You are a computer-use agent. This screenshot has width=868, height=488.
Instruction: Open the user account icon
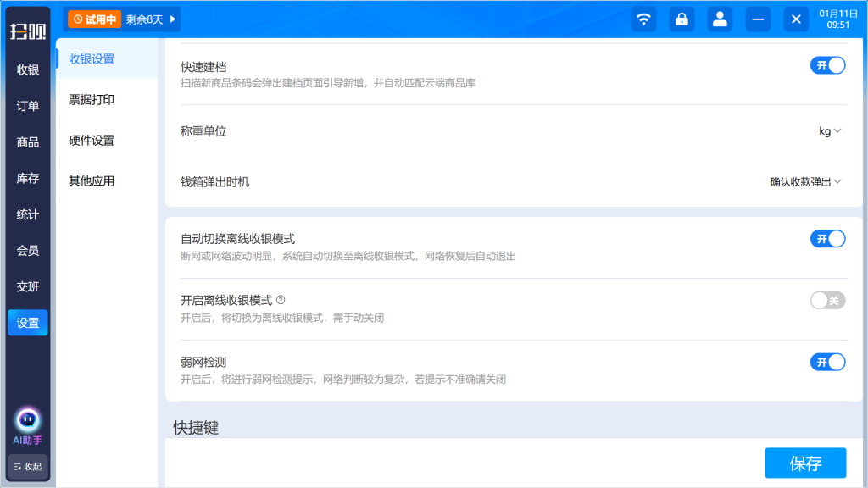point(720,19)
